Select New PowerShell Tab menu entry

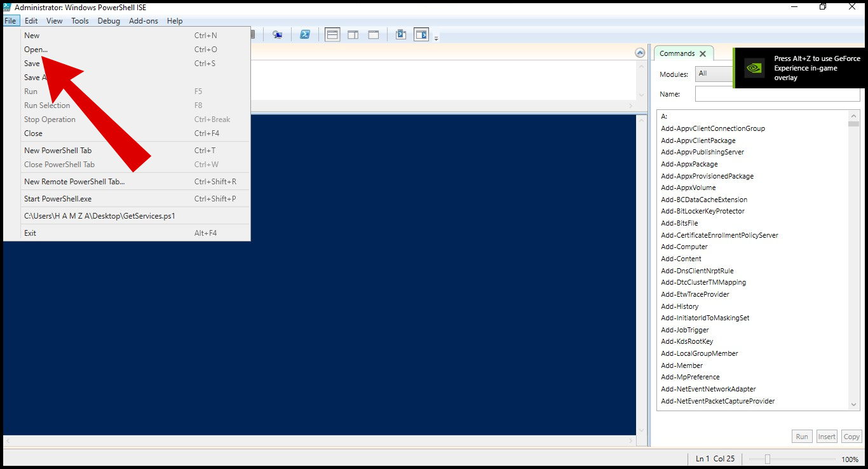point(58,151)
